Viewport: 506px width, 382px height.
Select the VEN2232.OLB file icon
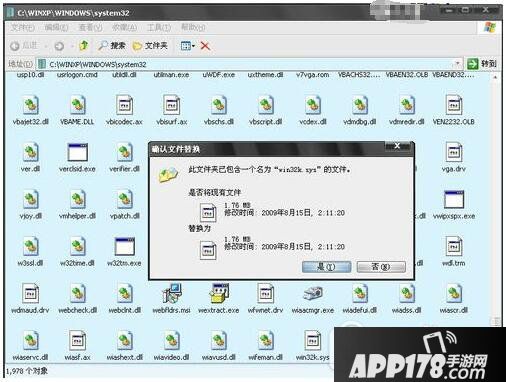pos(454,105)
